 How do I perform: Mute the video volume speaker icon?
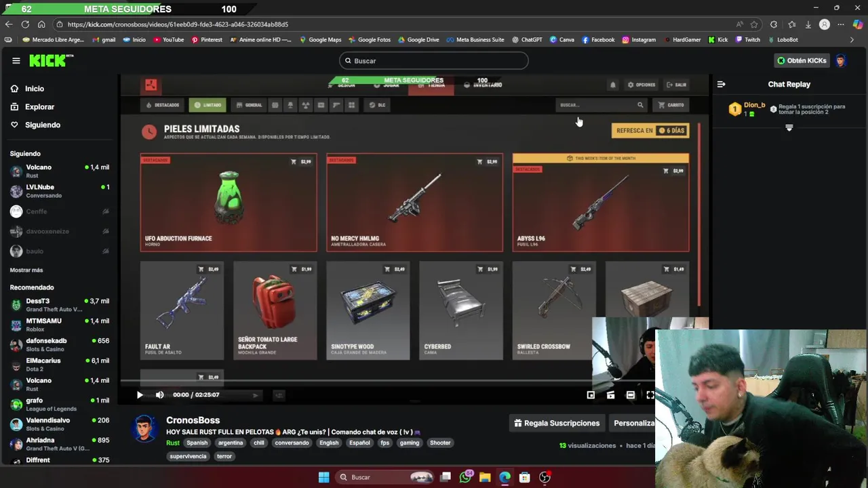click(x=159, y=394)
